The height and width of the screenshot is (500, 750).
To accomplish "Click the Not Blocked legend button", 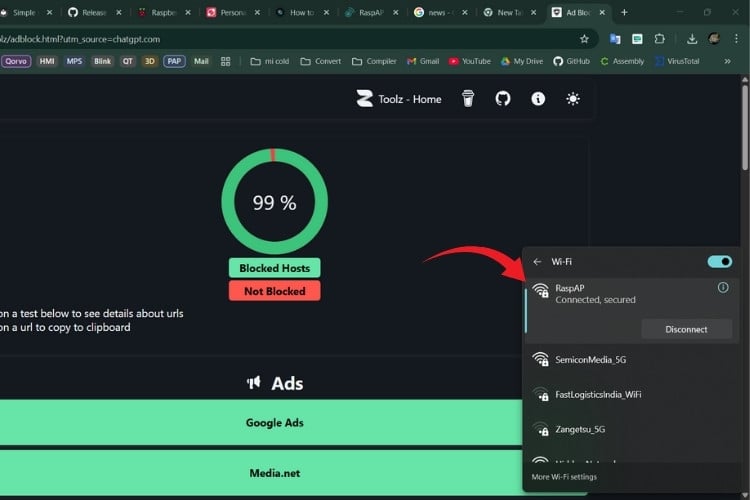I will pyautogui.click(x=275, y=291).
